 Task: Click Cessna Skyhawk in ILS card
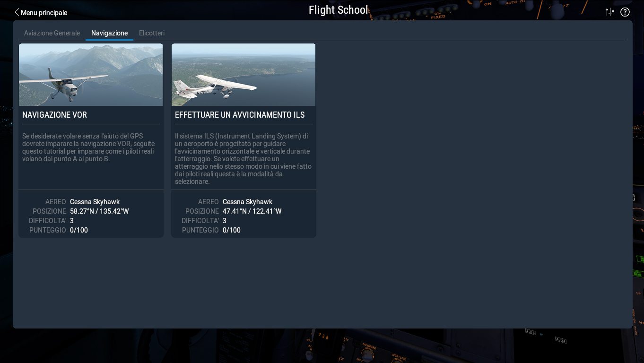[x=247, y=202]
